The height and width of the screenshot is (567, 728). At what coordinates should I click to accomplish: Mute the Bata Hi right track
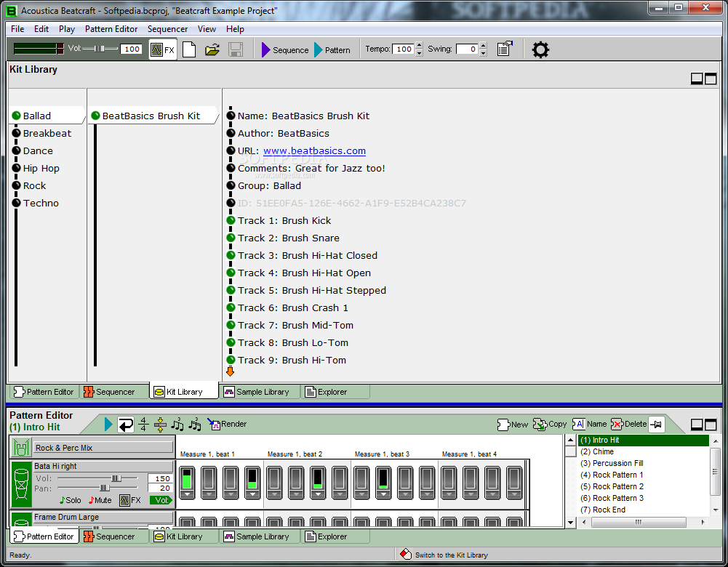pyautogui.click(x=100, y=500)
